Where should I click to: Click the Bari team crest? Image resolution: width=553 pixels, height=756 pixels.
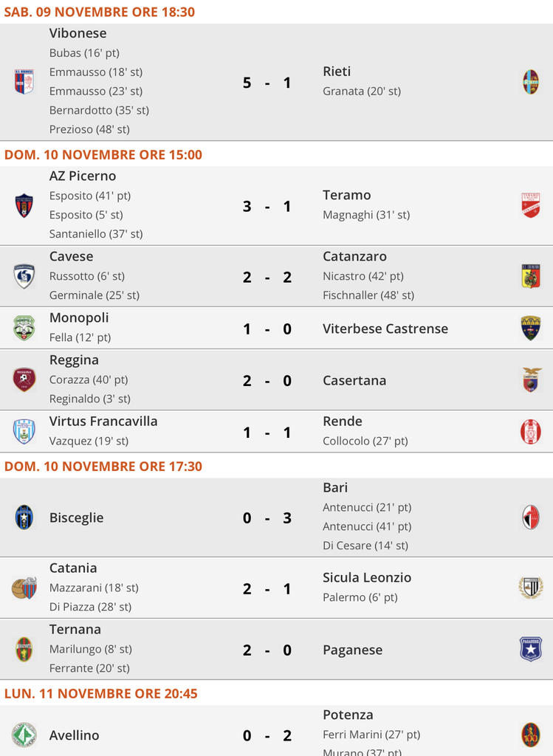click(530, 518)
